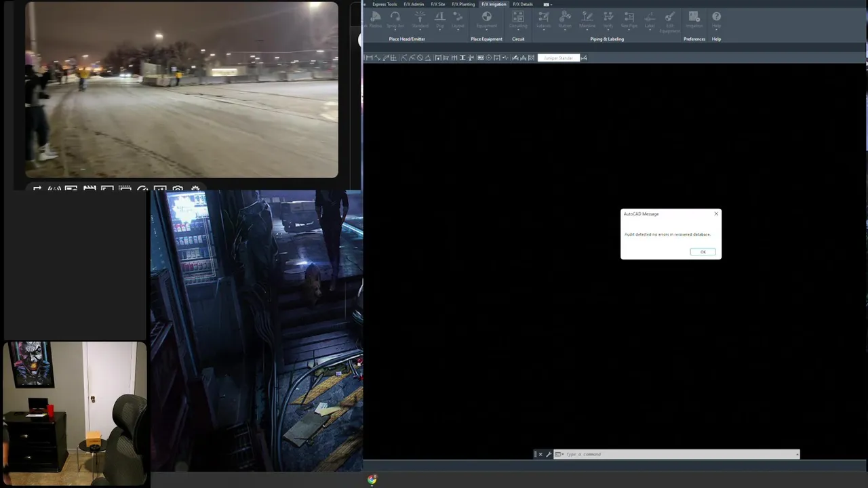
Task: Launch the Size Pipe tool
Action: coord(629,20)
